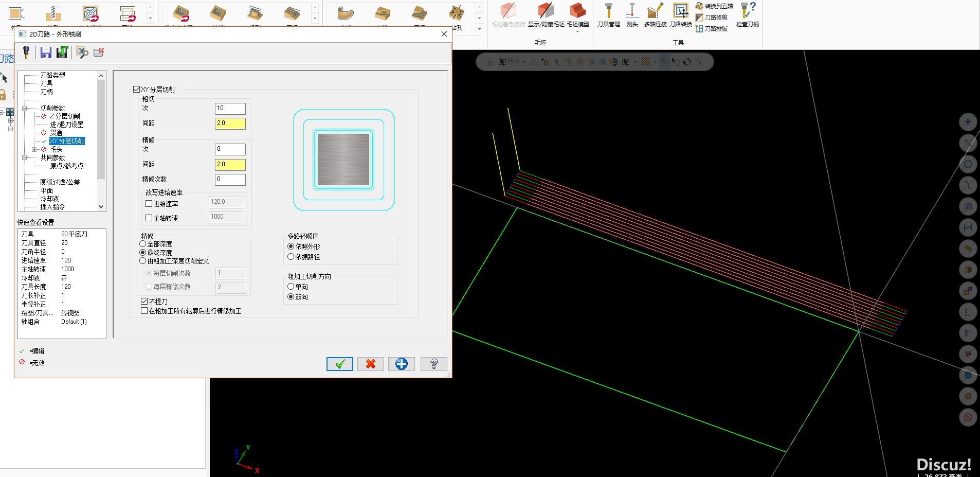Select Drill toolpath icon beside Contour

point(53,14)
